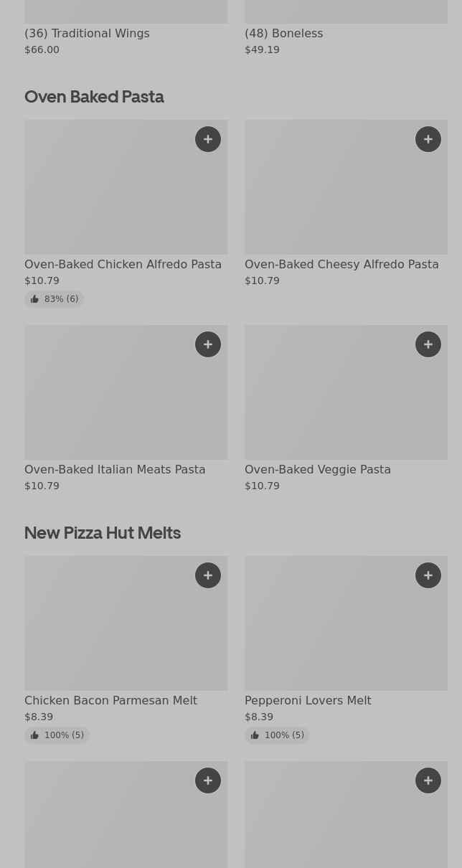Add Oven-Baked Cheesy Alfredo Pasta to cart
Screen dimensions: 462x868
pos(428,139)
